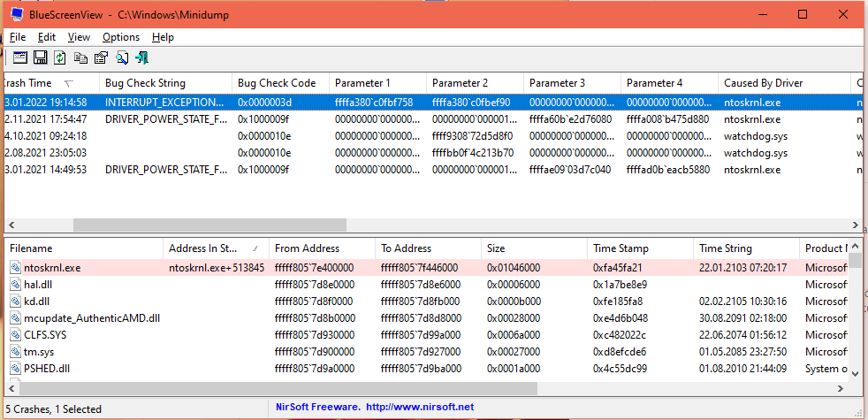
Task: Sort by the Crash Time column header
Action: pos(51,83)
